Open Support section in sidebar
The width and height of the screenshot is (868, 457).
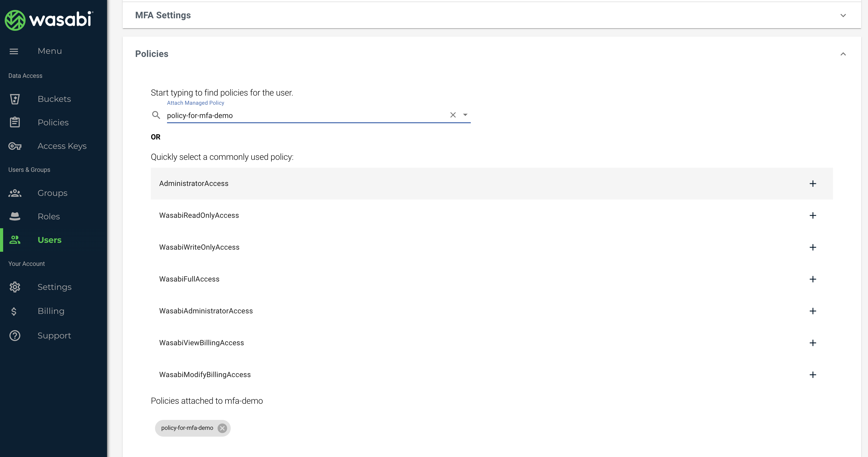coord(55,335)
